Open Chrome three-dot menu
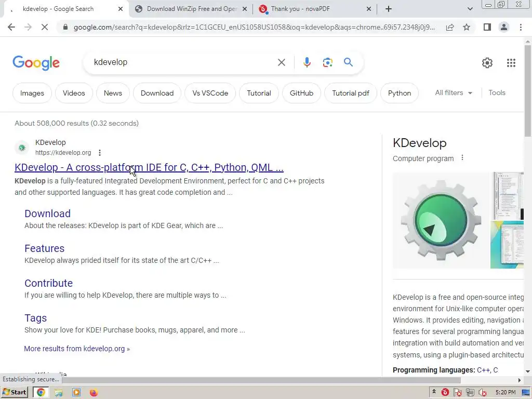Viewport: 532px width, 399px height. pos(521,27)
